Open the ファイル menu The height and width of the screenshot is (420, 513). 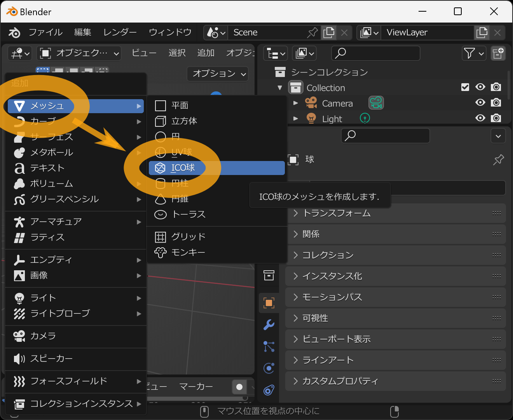(x=45, y=32)
